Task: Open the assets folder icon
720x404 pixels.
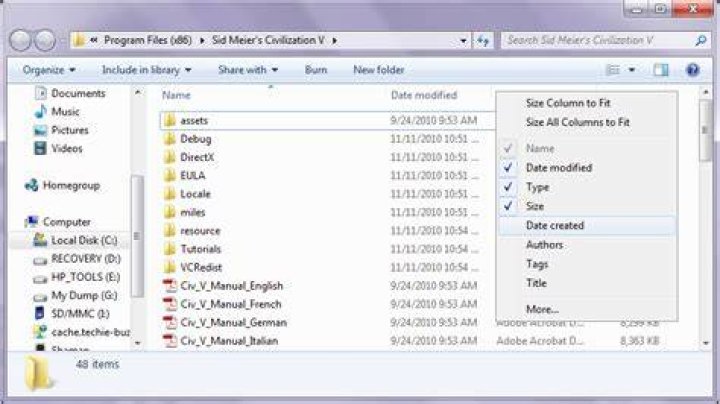Action: point(169,120)
